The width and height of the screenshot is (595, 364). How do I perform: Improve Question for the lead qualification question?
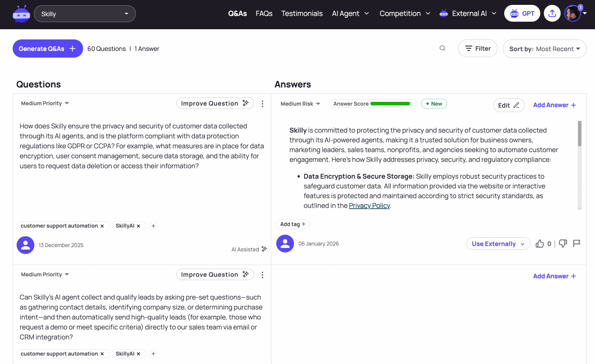point(215,275)
